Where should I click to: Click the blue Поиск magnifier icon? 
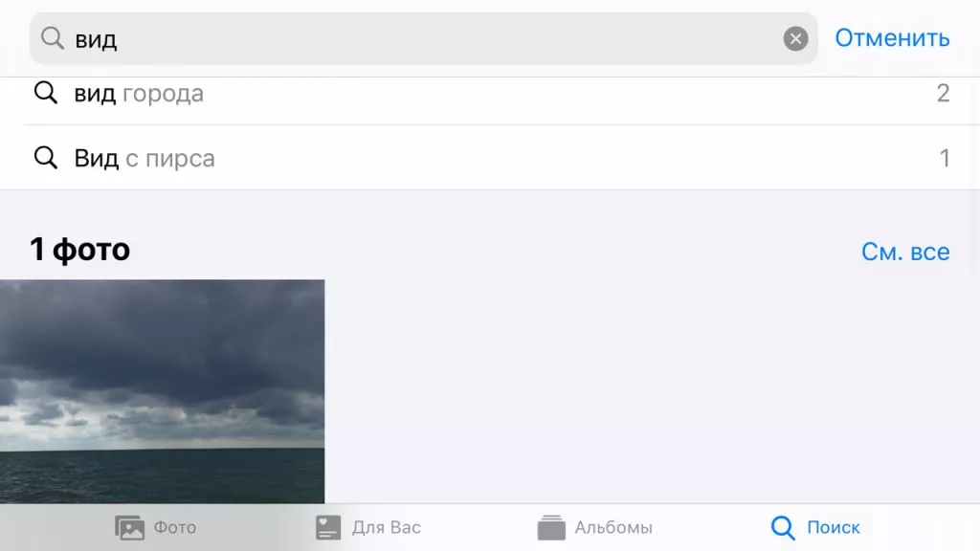[x=783, y=528]
